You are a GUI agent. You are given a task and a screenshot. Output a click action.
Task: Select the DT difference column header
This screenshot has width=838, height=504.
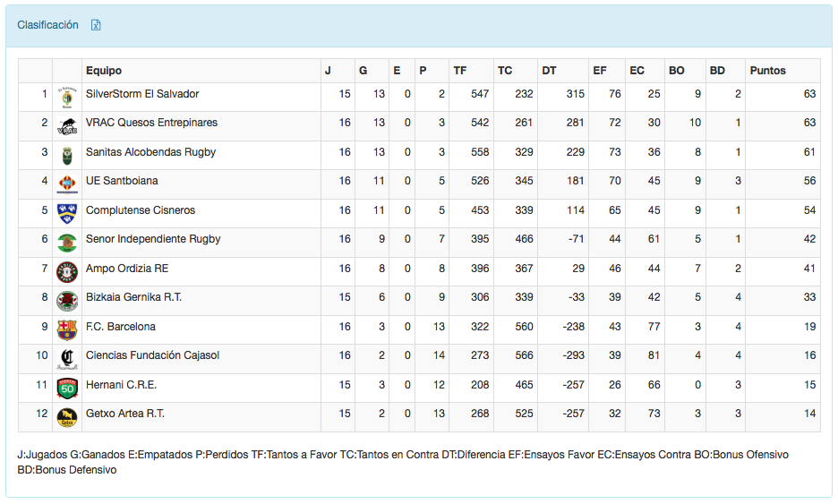[x=549, y=71]
